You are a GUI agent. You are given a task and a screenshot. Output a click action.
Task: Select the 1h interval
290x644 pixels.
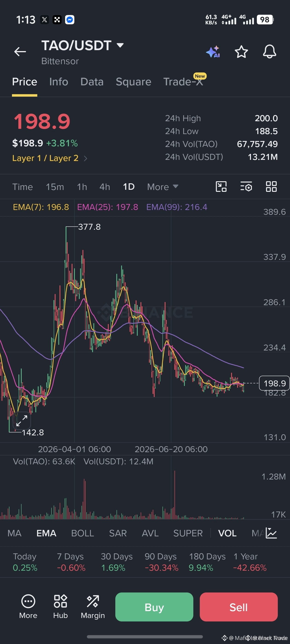point(82,187)
